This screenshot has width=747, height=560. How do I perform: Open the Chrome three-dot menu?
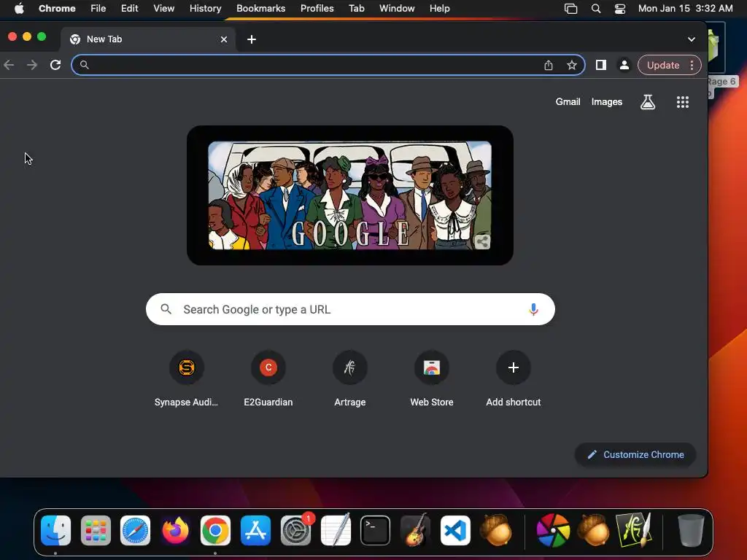[692, 65]
